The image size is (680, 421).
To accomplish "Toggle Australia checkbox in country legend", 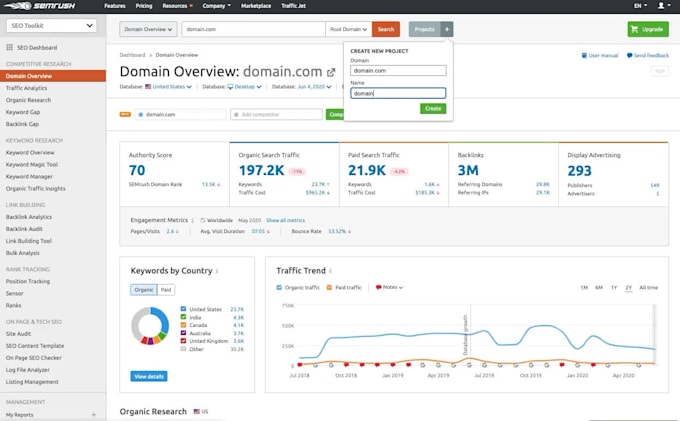I will click(x=183, y=333).
